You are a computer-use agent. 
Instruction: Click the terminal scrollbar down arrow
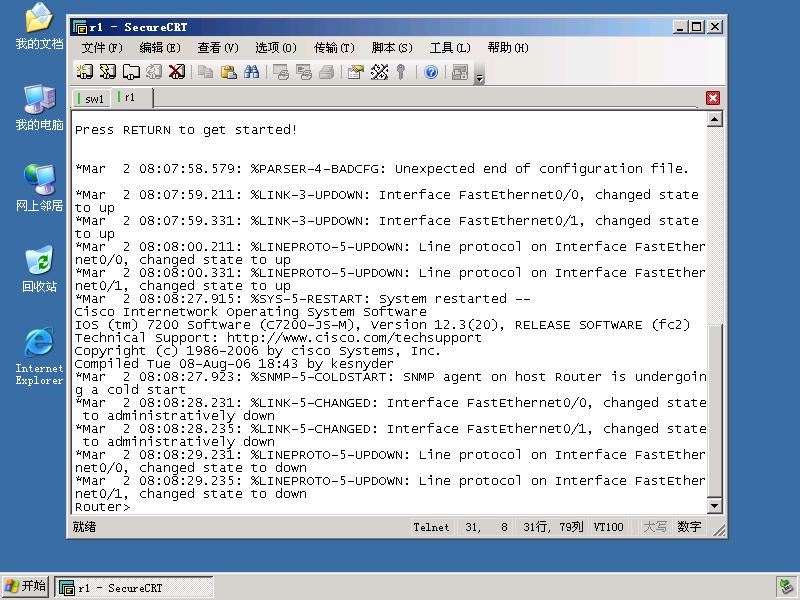coord(714,506)
